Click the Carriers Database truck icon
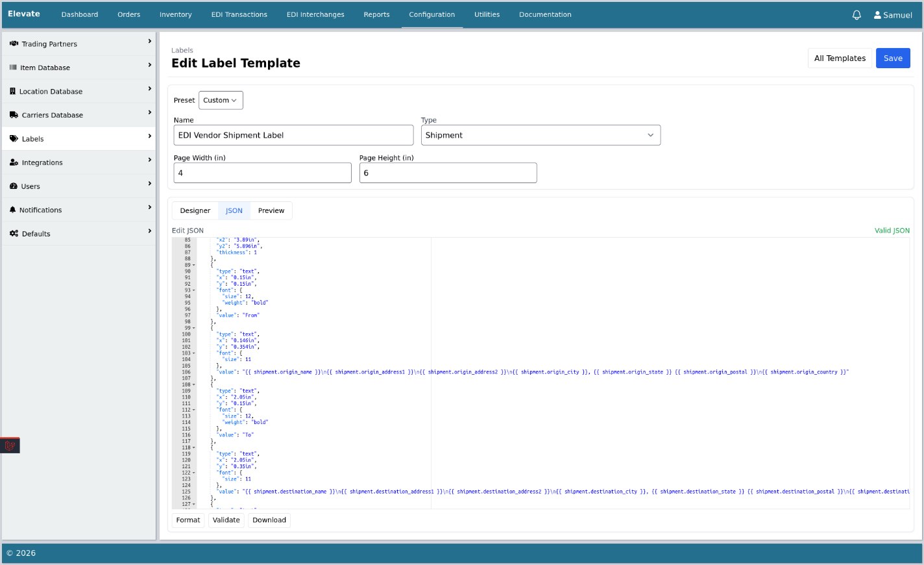924x565 pixels. point(14,115)
